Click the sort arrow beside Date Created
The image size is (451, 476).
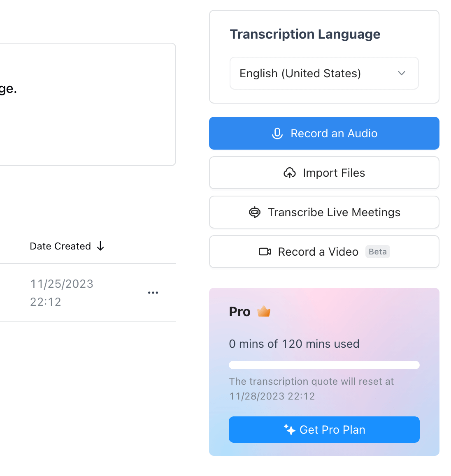100,246
